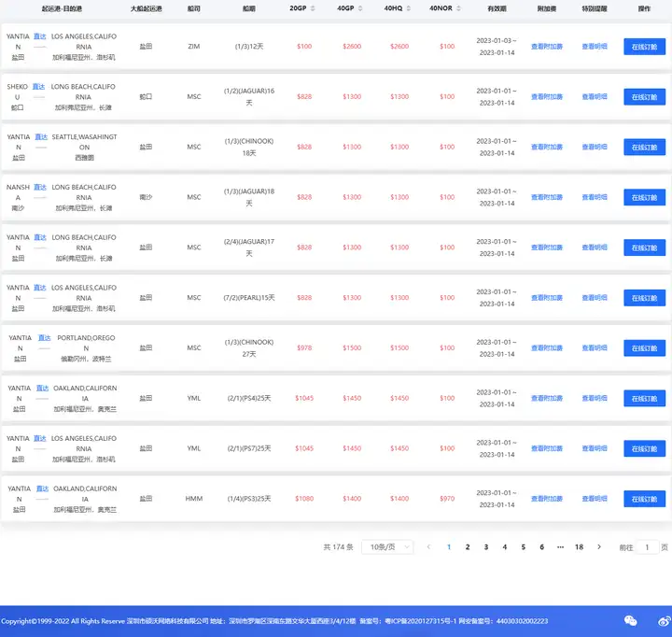
Task: Jump to last page 18
Action: 579,547
